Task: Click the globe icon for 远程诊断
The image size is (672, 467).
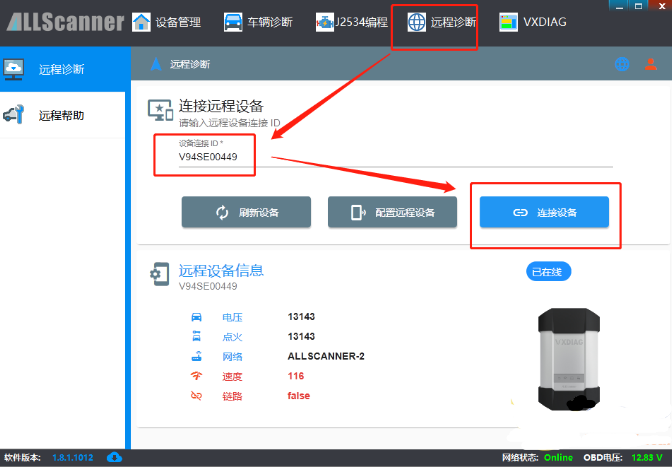Action: (417, 22)
